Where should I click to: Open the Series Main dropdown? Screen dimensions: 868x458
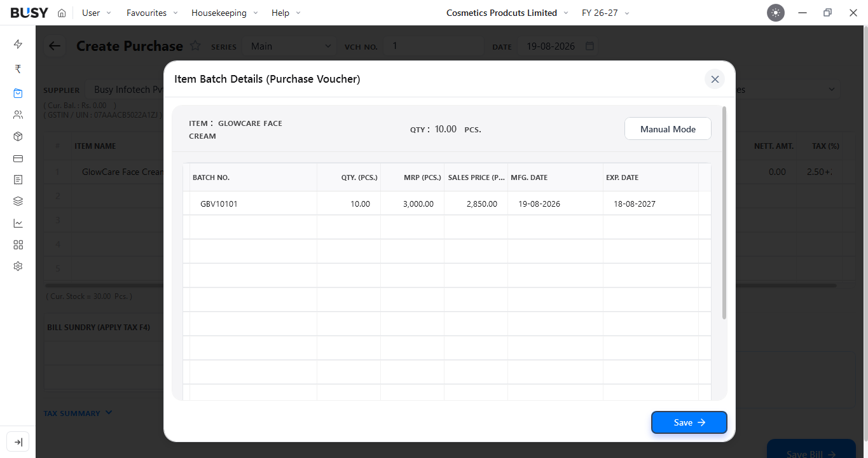point(289,46)
